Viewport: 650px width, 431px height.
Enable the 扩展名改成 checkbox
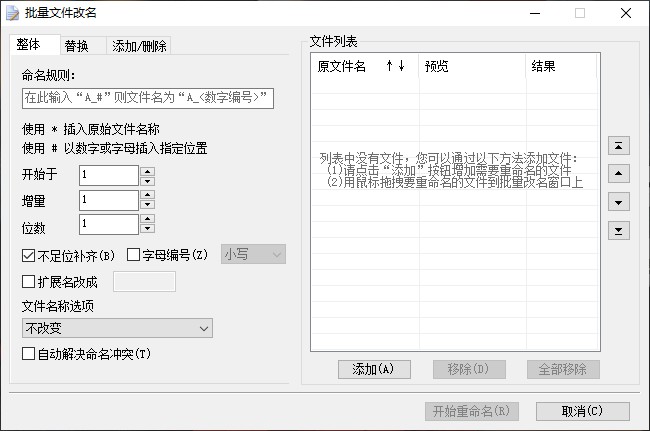[28, 282]
